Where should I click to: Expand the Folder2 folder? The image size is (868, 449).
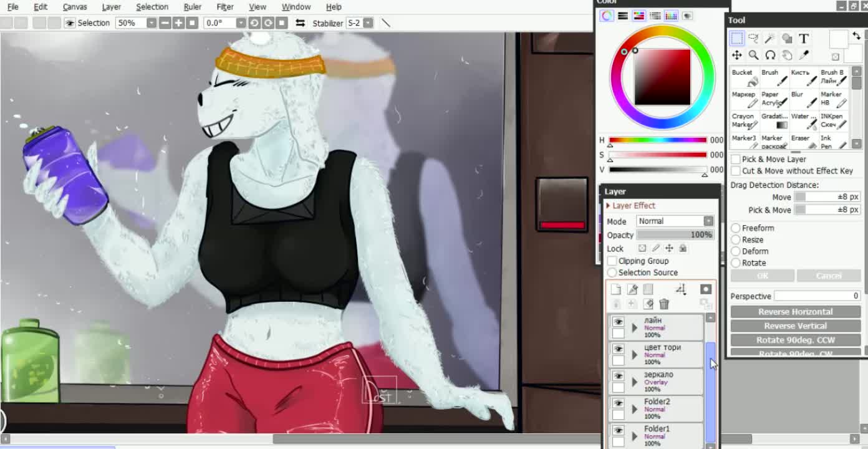point(634,409)
